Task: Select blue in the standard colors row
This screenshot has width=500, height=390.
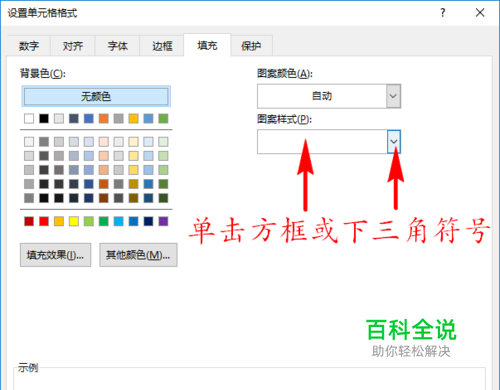Action: tap(133, 221)
